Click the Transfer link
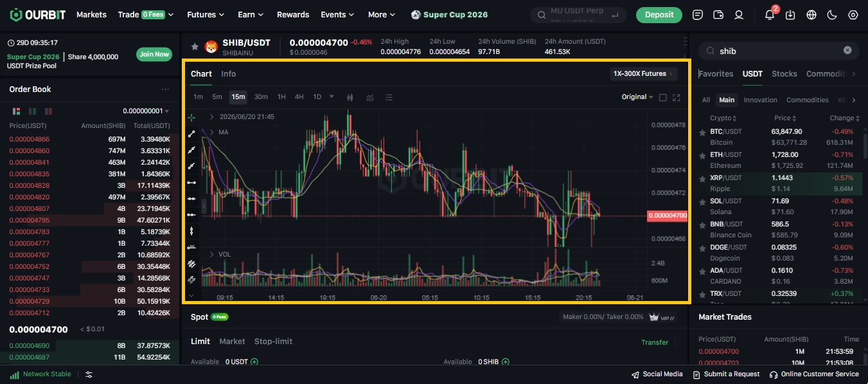Image resolution: width=868 pixels, height=384 pixels. pyautogui.click(x=655, y=342)
